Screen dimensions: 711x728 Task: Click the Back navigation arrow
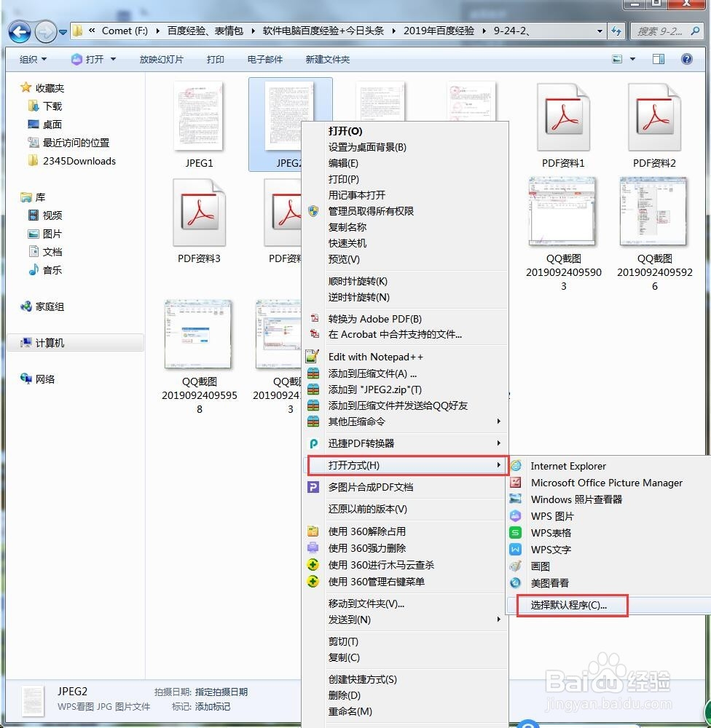point(20,31)
